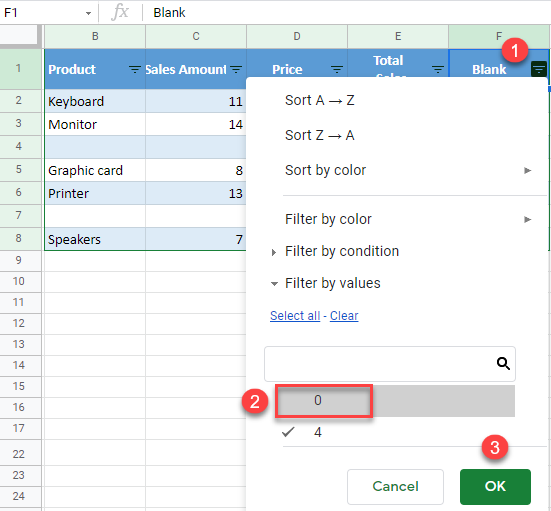Confirm the filter with OK button
The image size is (551, 511).
click(x=495, y=486)
